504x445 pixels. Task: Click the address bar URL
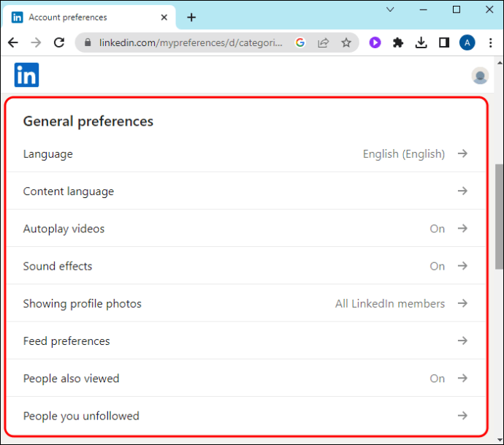(x=191, y=42)
